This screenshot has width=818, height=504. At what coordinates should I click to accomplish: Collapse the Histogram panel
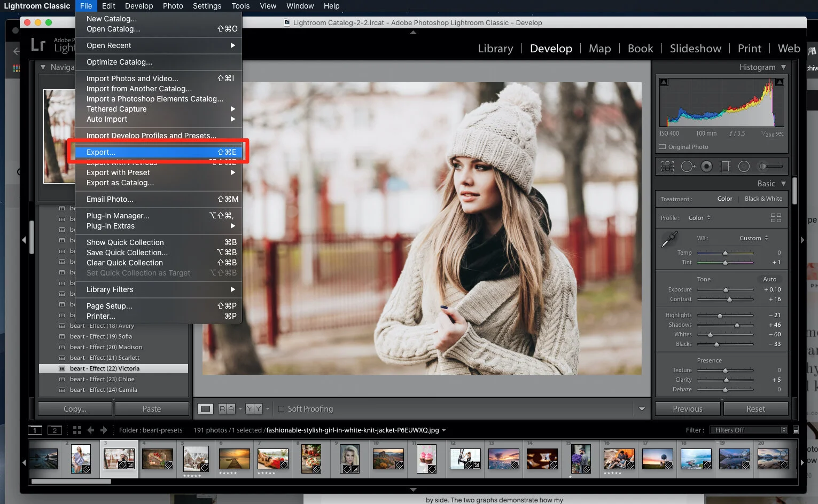783,67
